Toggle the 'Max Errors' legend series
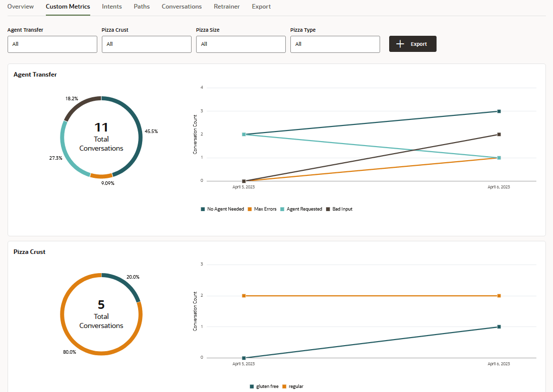This screenshot has height=392, width=553. 263,209
